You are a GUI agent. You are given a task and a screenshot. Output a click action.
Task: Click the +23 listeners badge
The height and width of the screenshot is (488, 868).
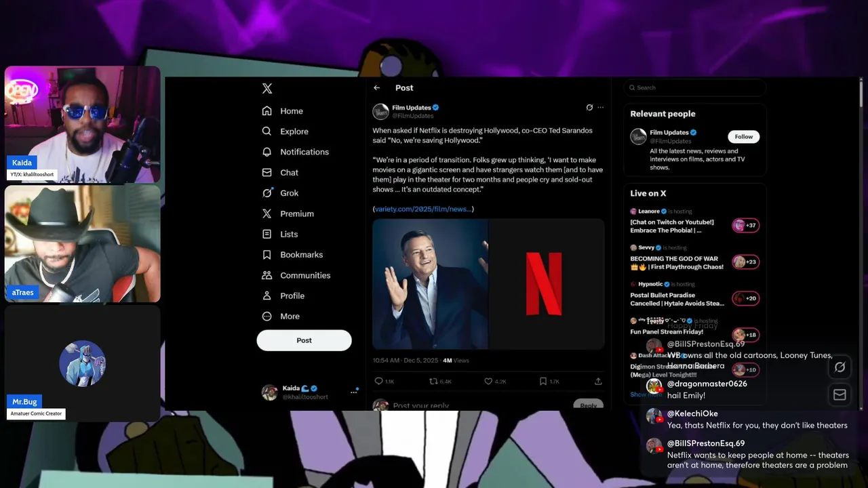tap(745, 262)
